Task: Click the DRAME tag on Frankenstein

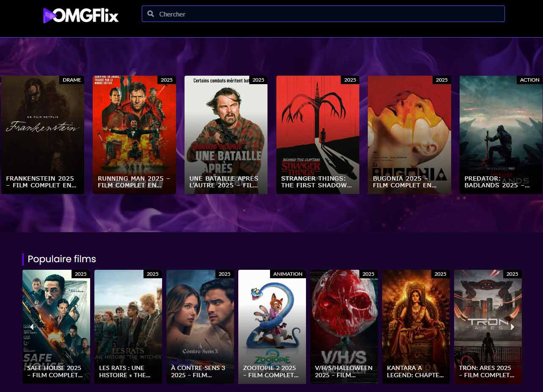Action: [72, 80]
